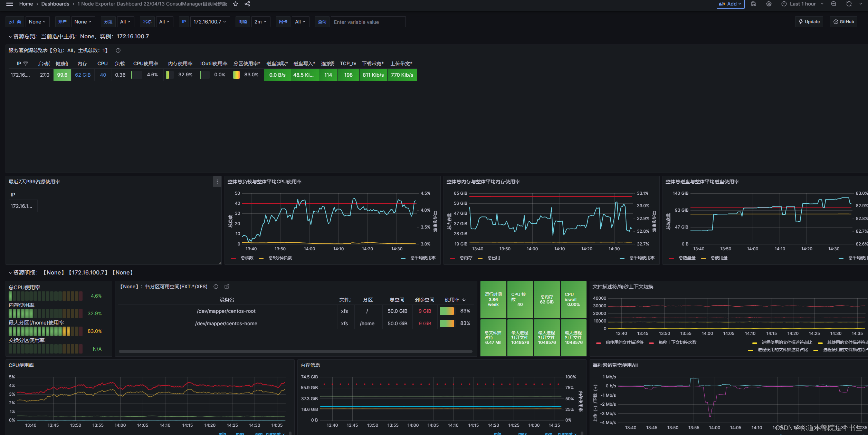Star this dashboard as favorite
Viewport: 868px width, 435px height.
click(x=236, y=4)
